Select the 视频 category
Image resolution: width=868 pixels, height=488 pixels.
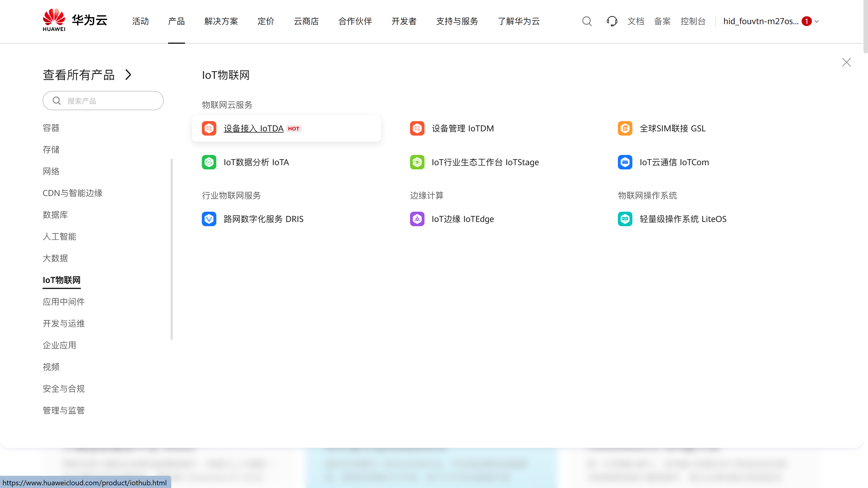(51, 367)
